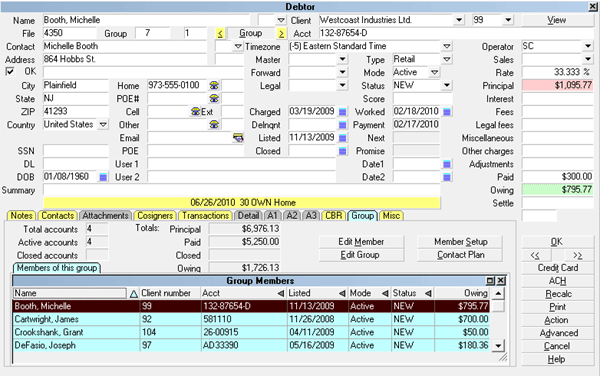Select the DeFasio, Joseph row
Viewport: 600px width, 376px height.
251,345
